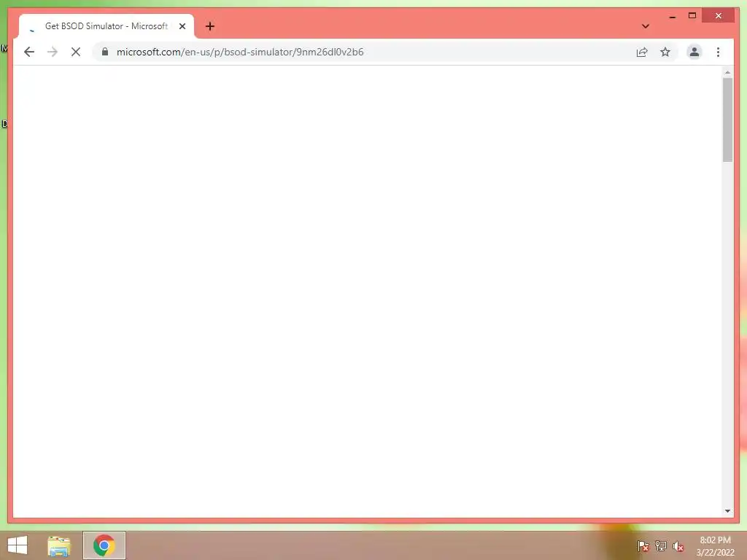
Task: Select the Get BSOD Simulator tab
Action: click(x=107, y=26)
